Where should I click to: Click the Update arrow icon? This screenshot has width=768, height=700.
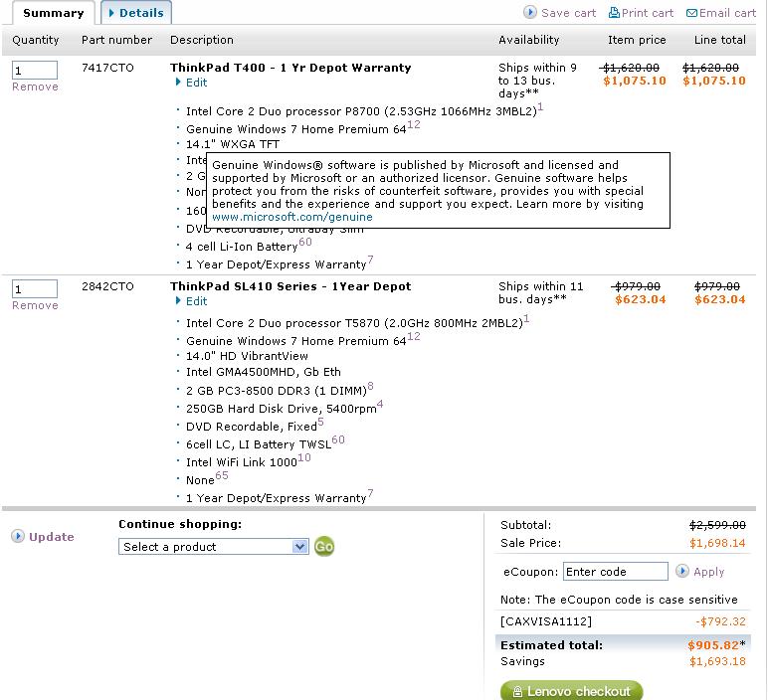point(18,537)
